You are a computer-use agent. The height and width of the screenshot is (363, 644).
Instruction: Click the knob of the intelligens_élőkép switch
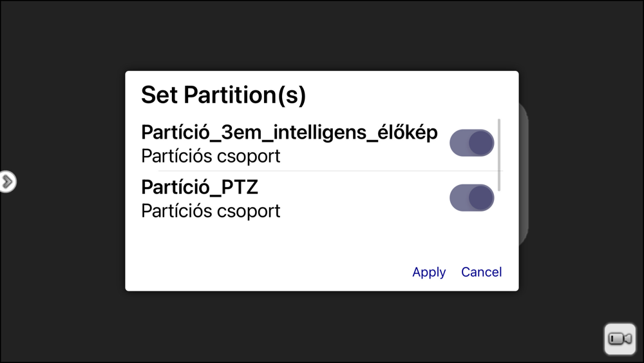[481, 143]
